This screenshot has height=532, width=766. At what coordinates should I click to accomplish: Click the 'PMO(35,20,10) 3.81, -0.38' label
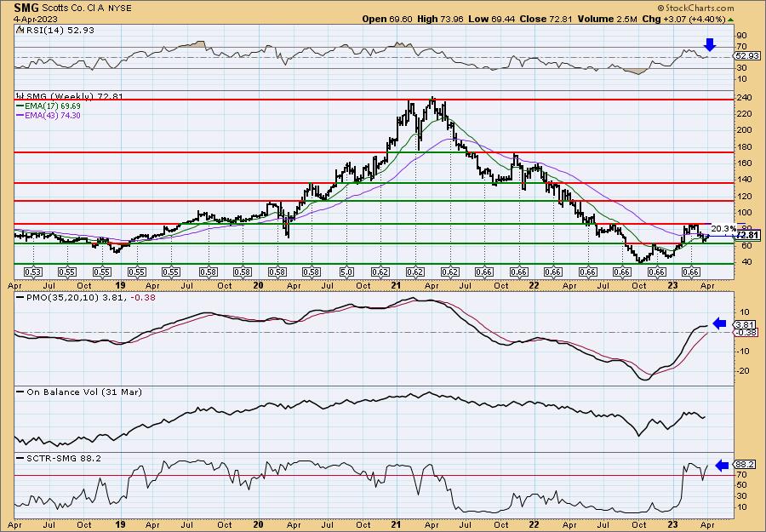pos(90,296)
